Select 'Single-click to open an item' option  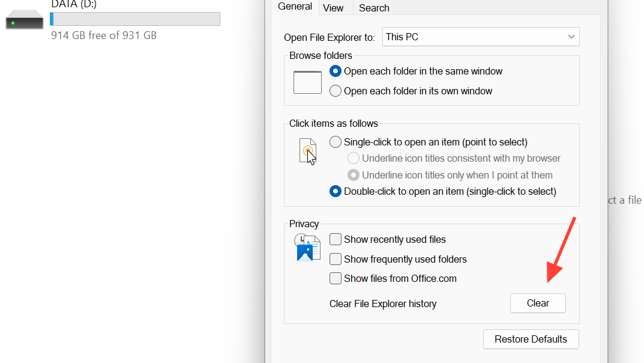336,142
